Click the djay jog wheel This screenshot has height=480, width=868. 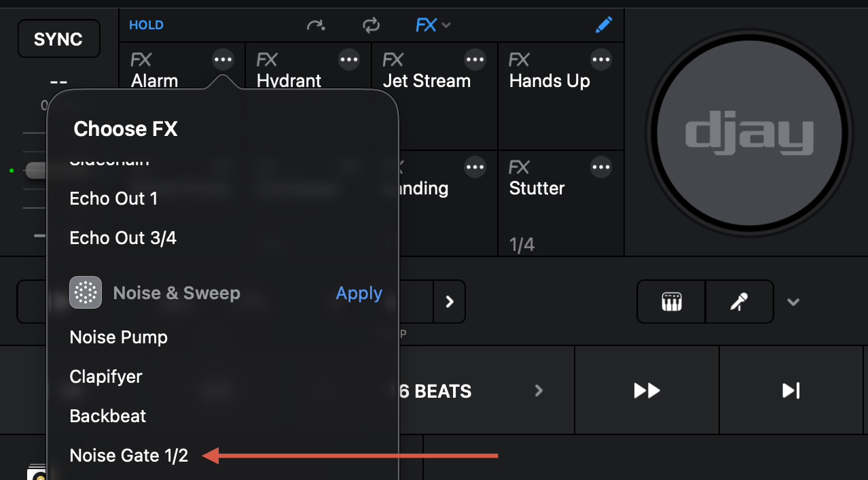pos(748,133)
